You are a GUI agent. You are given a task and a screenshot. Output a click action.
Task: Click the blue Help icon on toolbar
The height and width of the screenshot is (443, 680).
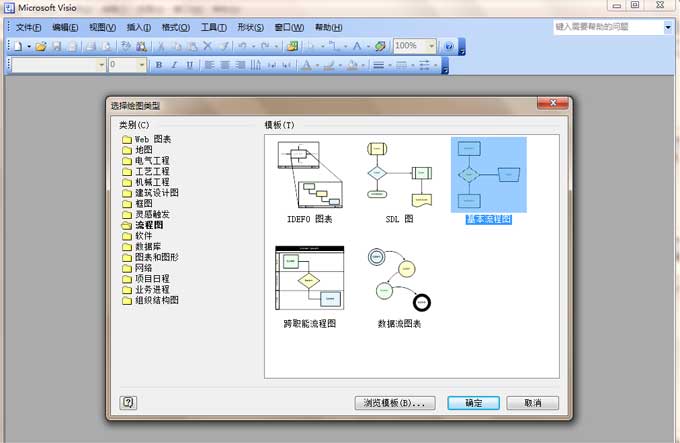449,46
